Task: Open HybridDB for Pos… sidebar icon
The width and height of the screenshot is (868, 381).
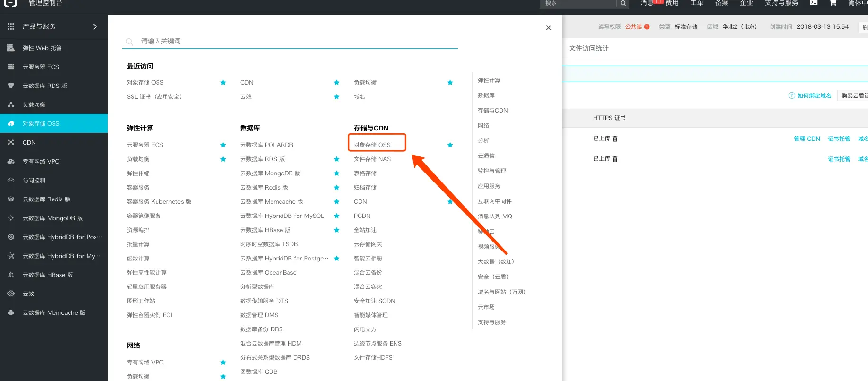Action: [x=11, y=237]
